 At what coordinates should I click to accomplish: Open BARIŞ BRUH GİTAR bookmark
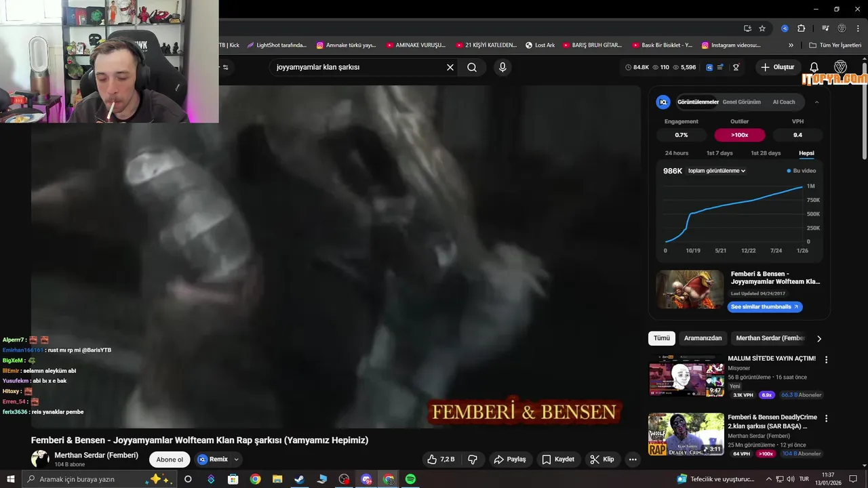[x=592, y=45]
